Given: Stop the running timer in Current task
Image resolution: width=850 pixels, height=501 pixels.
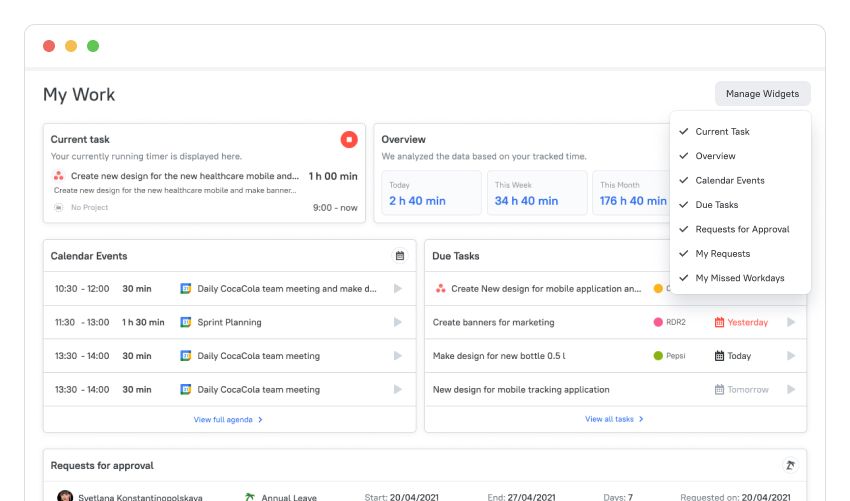Looking at the screenshot, I should pos(349,139).
